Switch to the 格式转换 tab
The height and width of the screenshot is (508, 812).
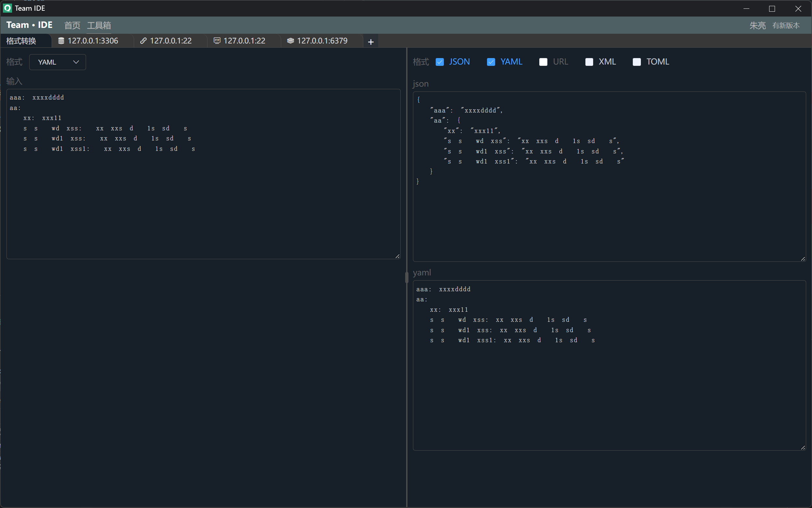coord(21,41)
